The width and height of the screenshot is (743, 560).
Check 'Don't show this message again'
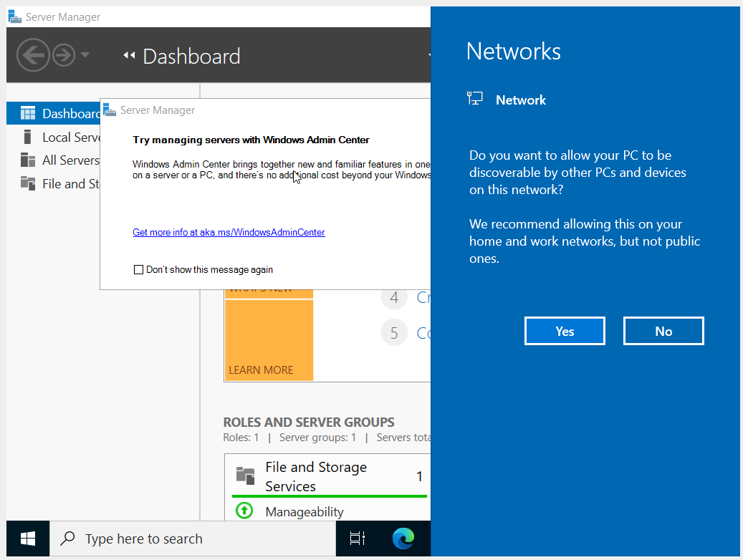139,270
